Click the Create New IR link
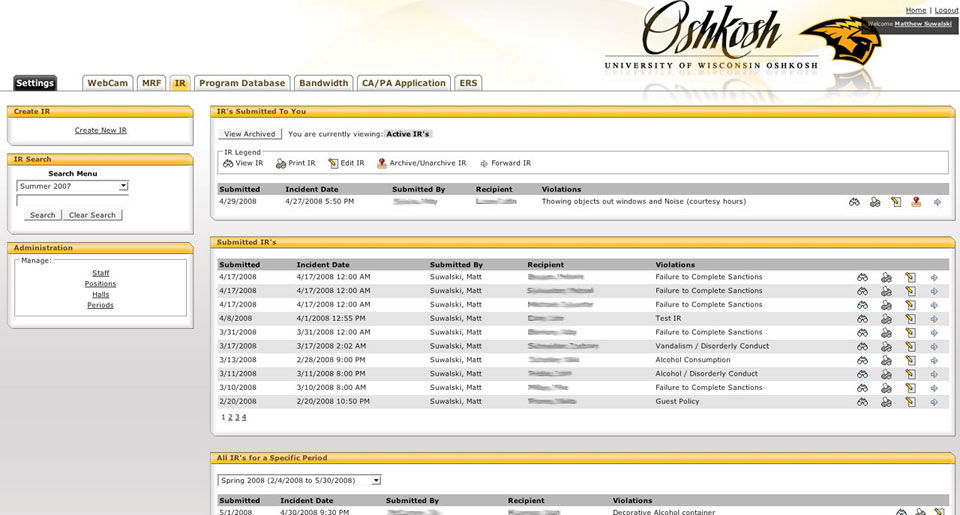960x515 pixels. (x=100, y=130)
